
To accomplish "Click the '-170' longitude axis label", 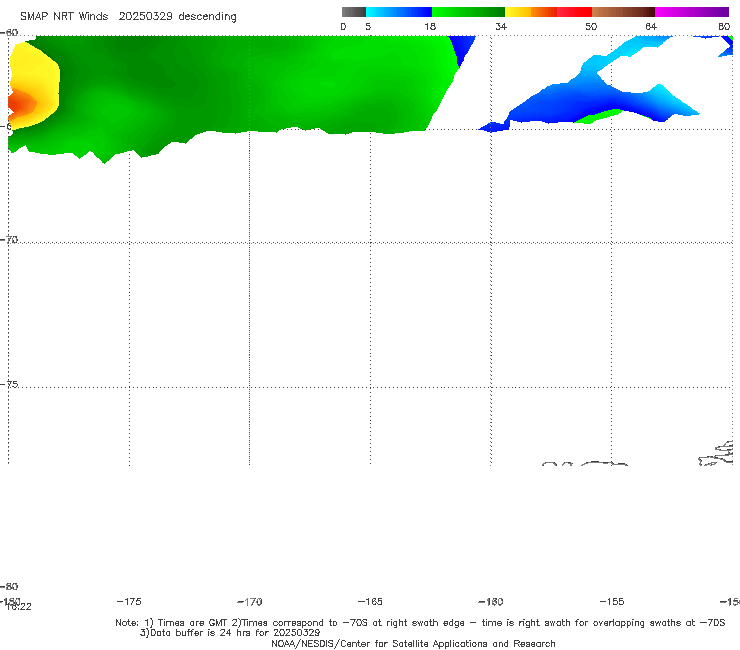I will pyautogui.click(x=250, y=601).
